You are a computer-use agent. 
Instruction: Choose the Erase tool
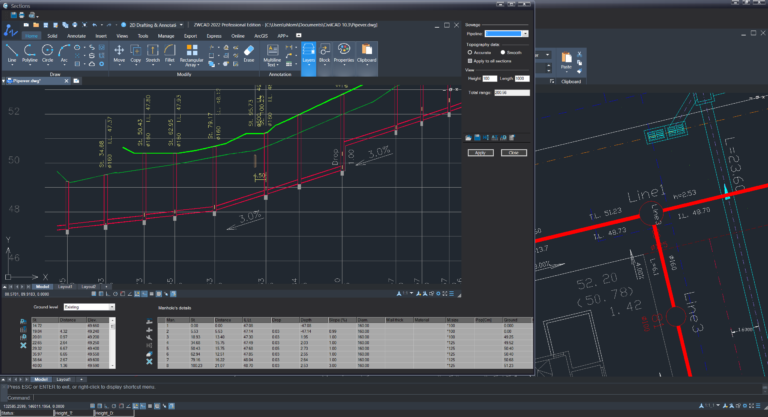[248, 52]
